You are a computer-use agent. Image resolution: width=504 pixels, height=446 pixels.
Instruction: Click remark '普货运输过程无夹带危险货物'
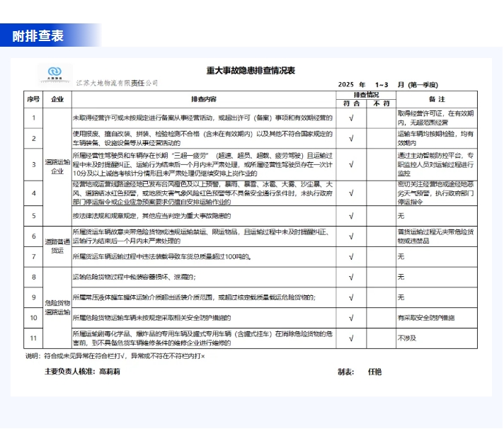click(435, 236)
